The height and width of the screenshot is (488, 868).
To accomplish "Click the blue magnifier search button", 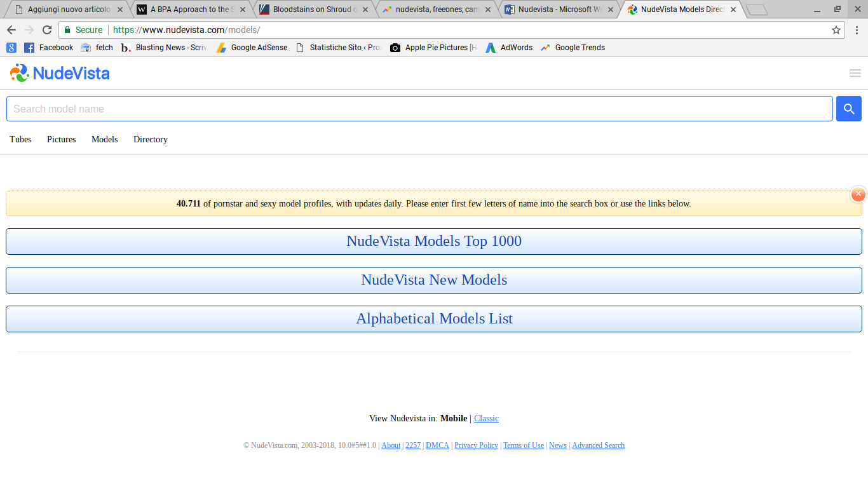I will (x=849, y=109).
